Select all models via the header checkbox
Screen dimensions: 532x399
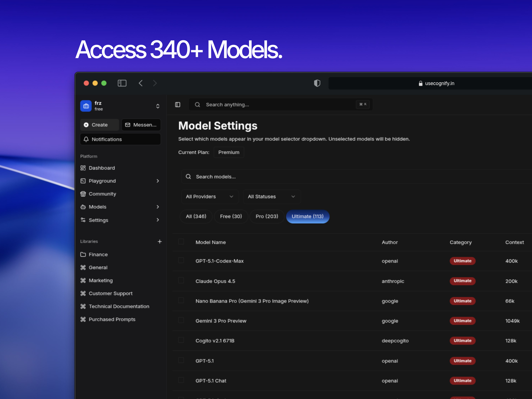pos(181,242)
